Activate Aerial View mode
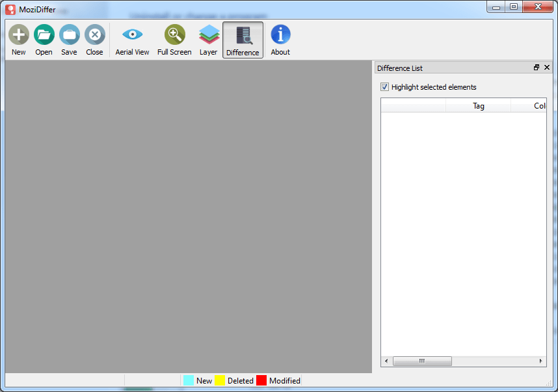The image size is (558, 392). pos(132,34)
